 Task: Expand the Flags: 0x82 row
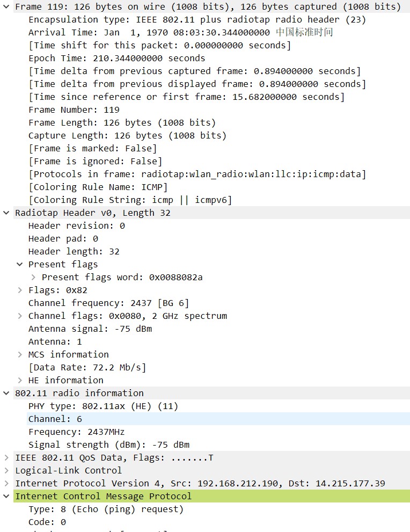coord(20,290)
